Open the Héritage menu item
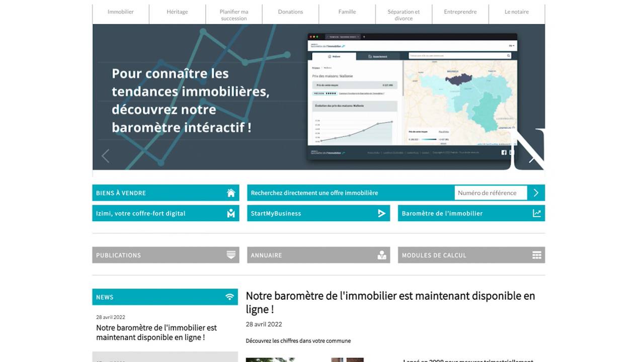644x362 pixels. pyautogui.click(x=177, y=11)
